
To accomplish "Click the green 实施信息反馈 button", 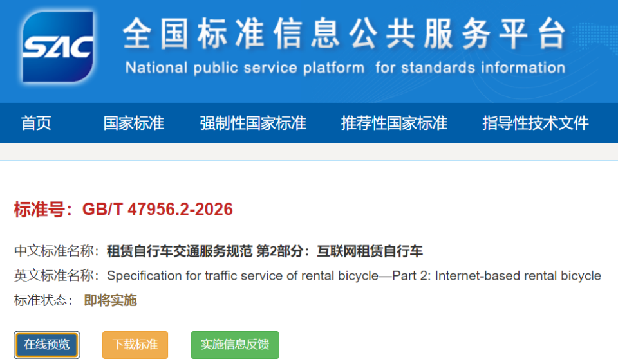I will (x=235, y=345).
